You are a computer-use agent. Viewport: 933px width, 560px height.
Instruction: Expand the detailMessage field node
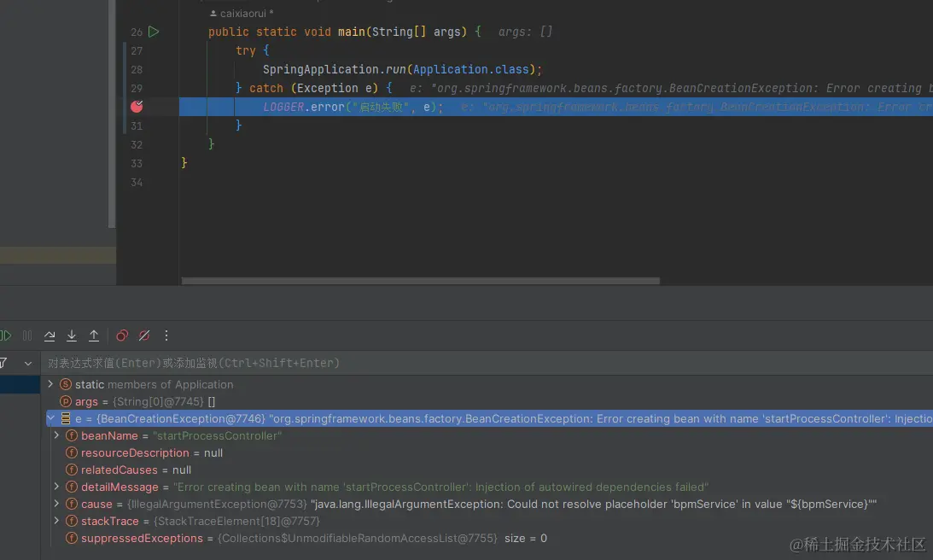click(x=56, y=487)
